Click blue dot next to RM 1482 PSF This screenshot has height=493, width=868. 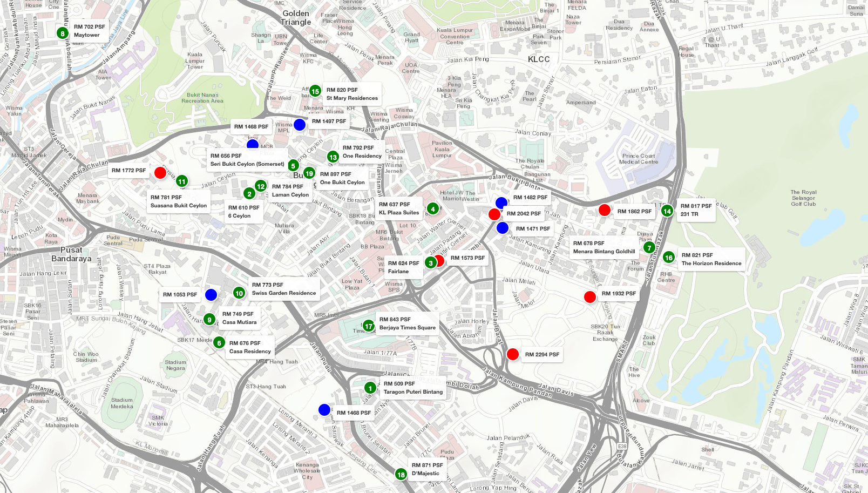pos(501,203)
